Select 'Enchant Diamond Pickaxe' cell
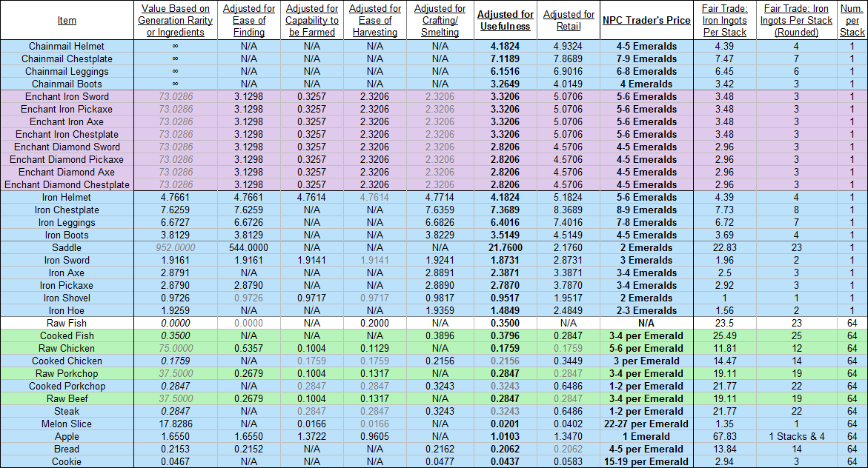Screen dimensions: 868x468 (67, 159)
